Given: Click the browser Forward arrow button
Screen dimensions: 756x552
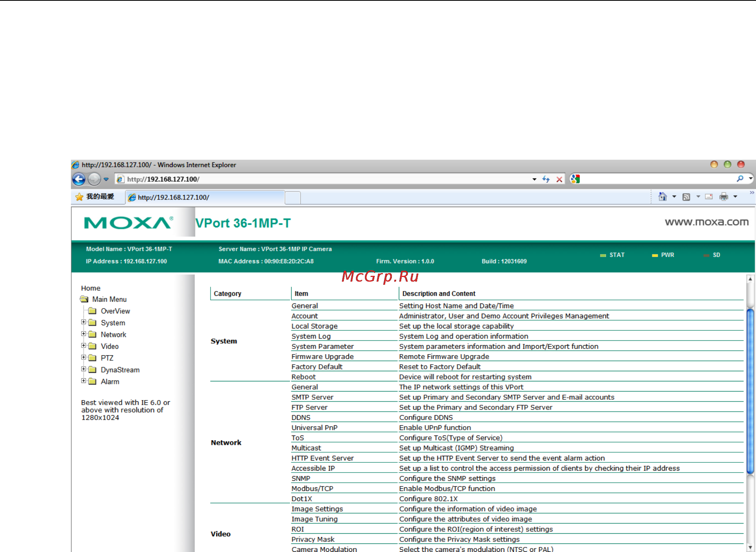Looking at the screenshot, I should 94,179.
